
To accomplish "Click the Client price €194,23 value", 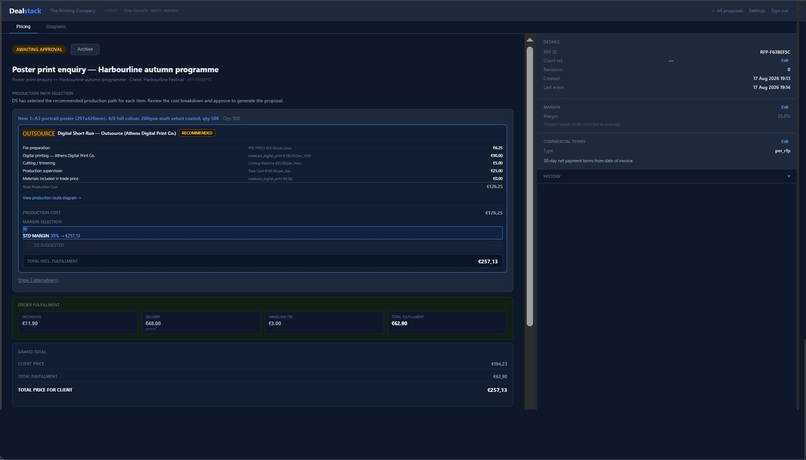I will coord(499,364).
